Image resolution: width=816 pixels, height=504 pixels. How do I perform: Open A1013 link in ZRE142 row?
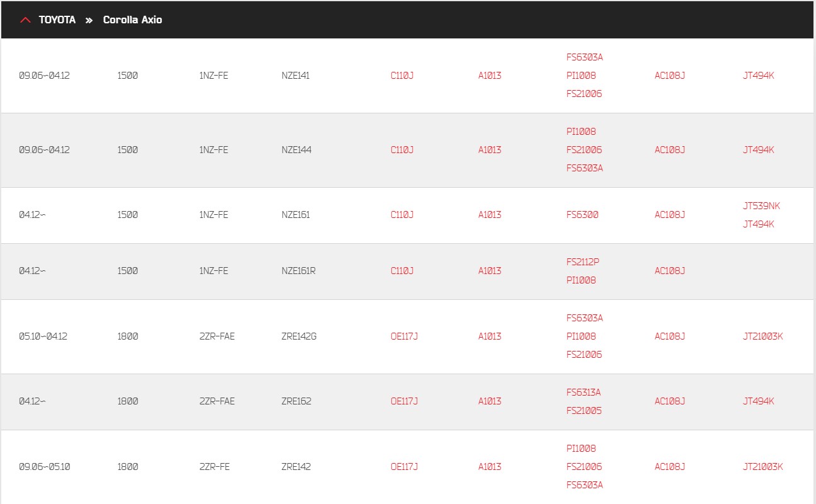(x=490, y=467)
